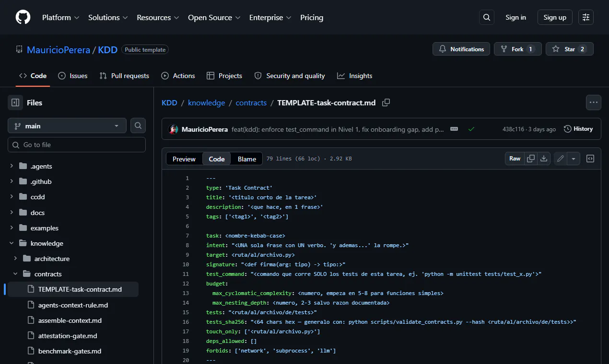Viewport: 609px width, 364px height.
Task: Click the file search magnifier button
Action: coord(138,125)
